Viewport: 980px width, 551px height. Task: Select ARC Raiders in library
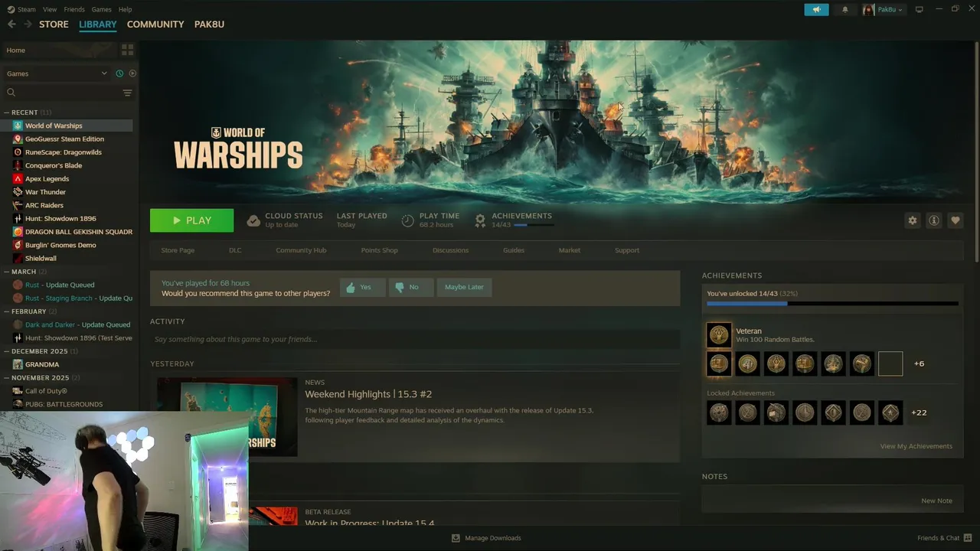coord(44,205)
